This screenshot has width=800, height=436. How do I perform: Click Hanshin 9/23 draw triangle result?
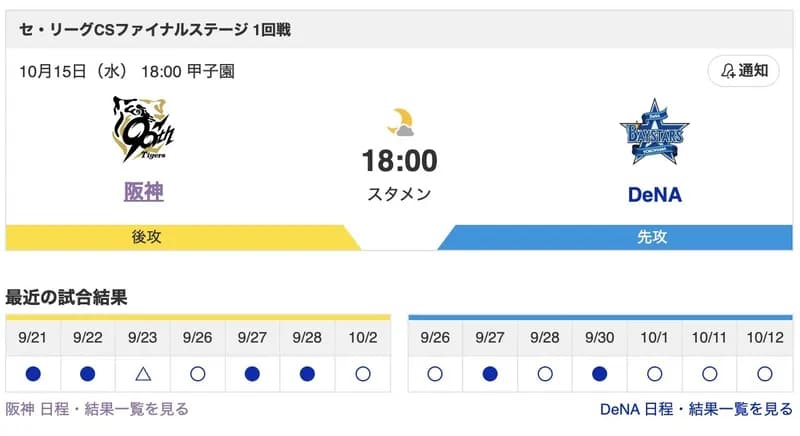click(142, 374)
